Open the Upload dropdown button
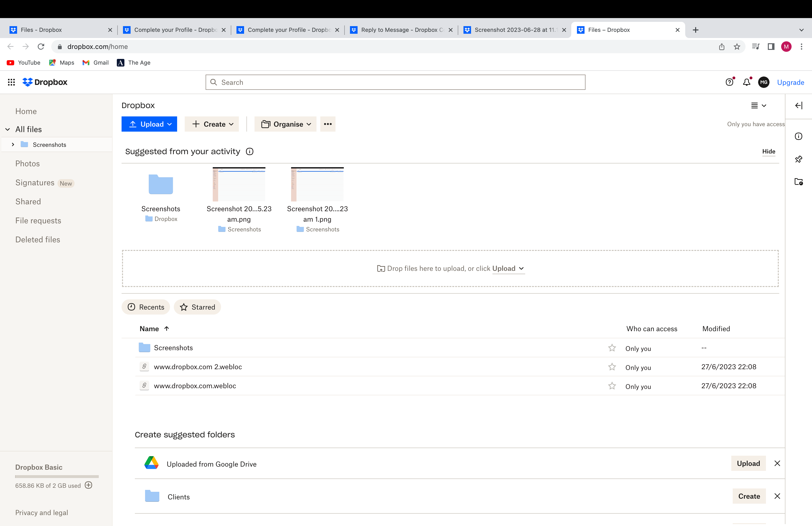The height and width of the screenshot is (526, 812). [149, 124]
